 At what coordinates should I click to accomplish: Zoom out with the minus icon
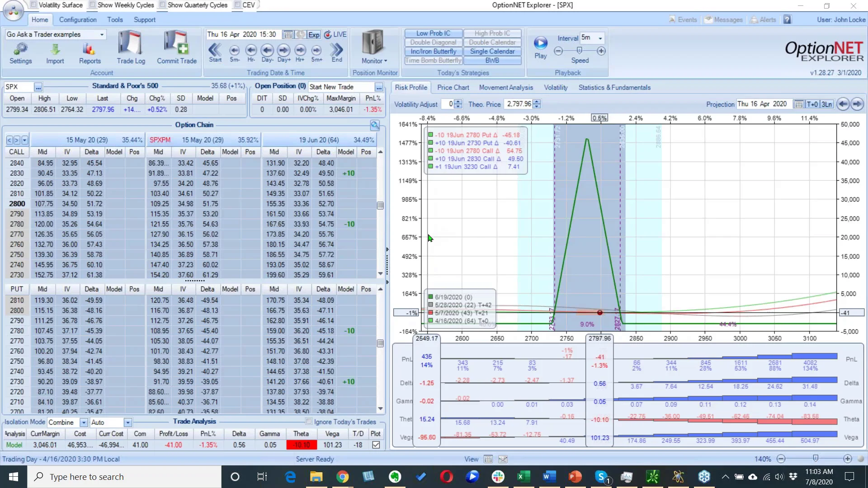pyautogui.click(x=781, y=459)
